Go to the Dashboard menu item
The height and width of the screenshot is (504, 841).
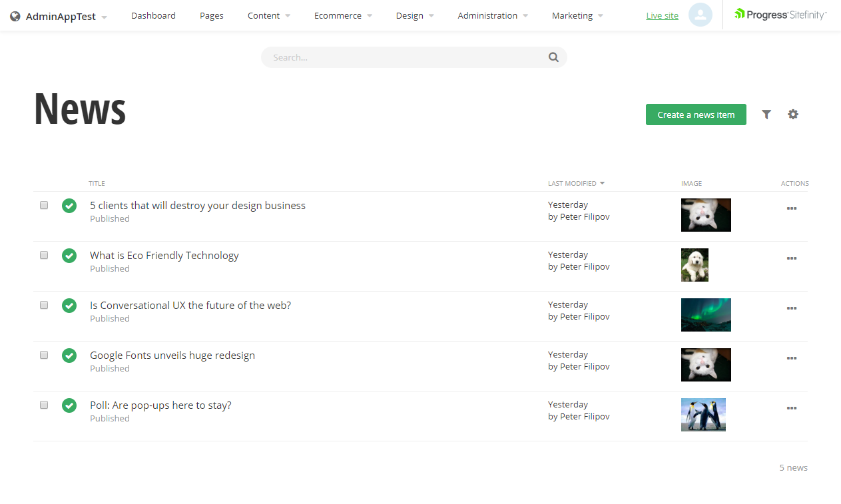coord(153,16)
